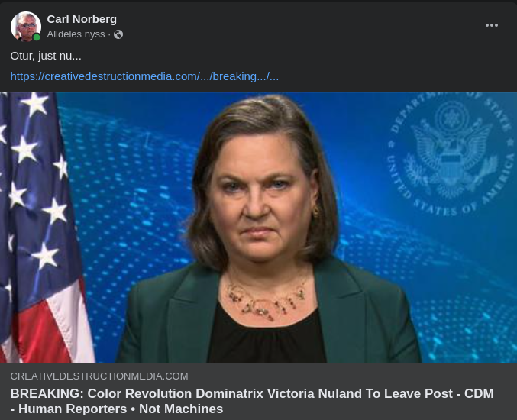Open the article preview image
This screenshot has width=517, height=420.
(x=258, y=228)
